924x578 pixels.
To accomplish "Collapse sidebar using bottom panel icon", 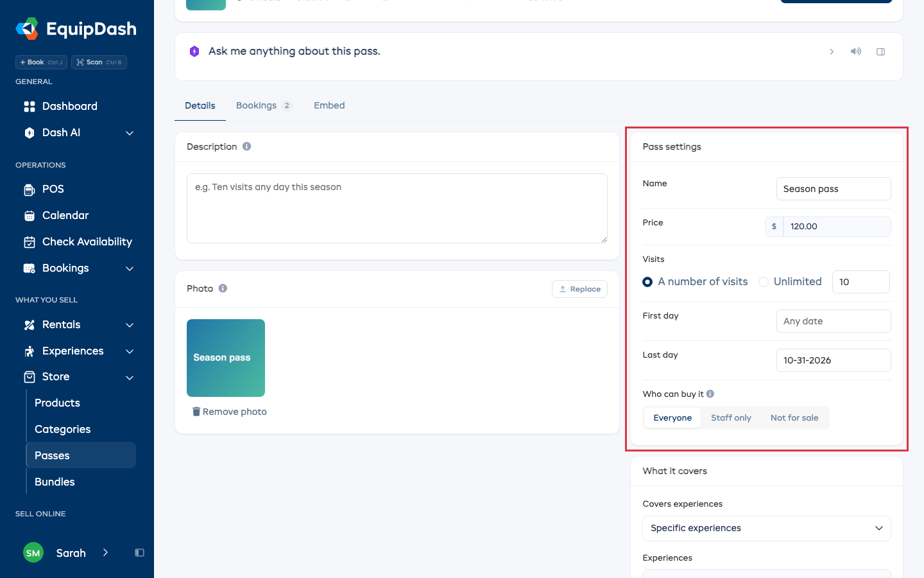I will [139, 553].
